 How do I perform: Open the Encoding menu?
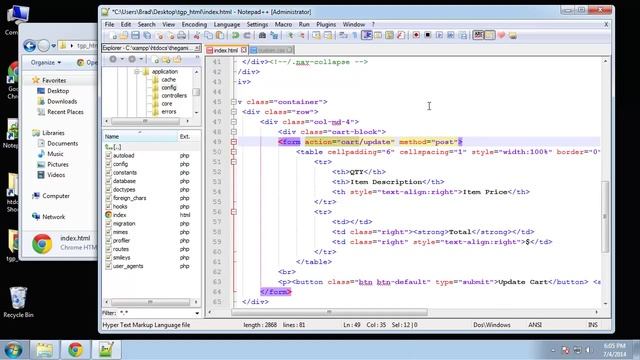coord(194,24)
